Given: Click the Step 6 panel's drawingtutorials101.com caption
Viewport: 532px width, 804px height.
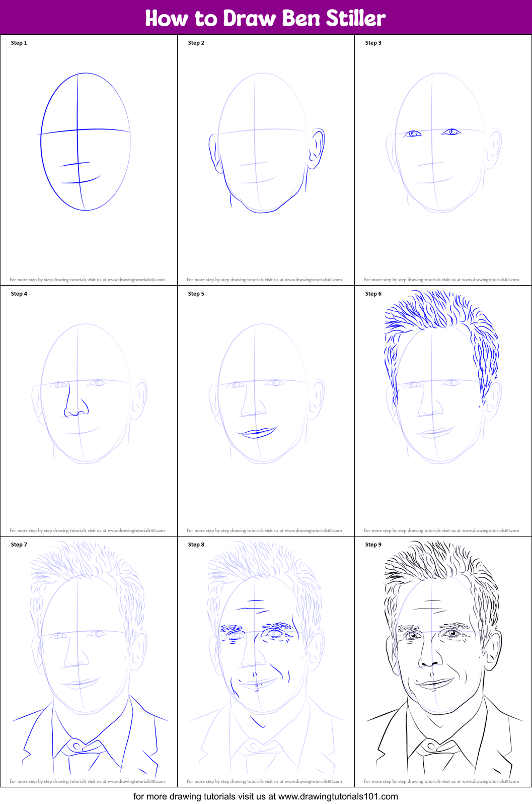Looking at the screenshot, I should point(441,530).
